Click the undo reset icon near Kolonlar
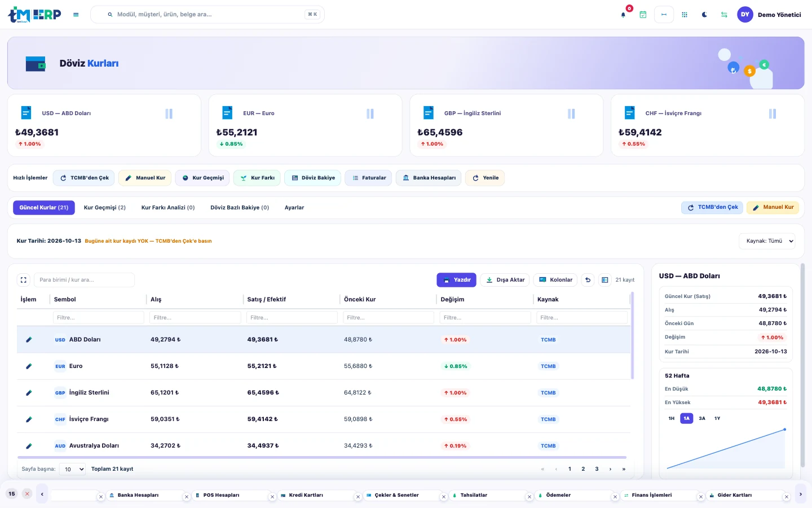The image size is (812, 508). point(588,280)
